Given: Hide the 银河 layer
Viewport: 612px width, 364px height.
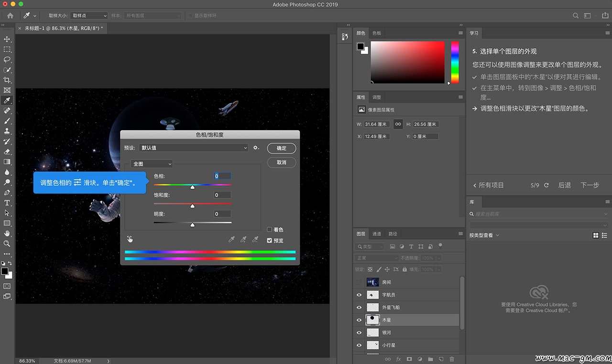Looking at the screenshot, I should [x=359, y=332].
